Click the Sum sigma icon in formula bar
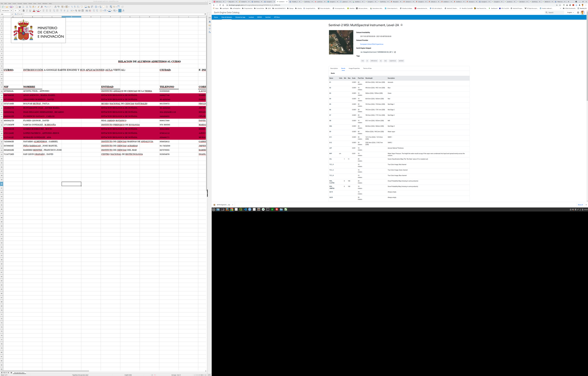The height and width of the screenshot is (376, 588). click(x=18, y=14)
